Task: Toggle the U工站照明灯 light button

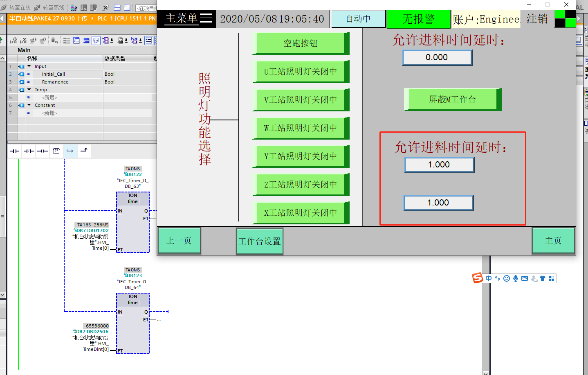Action: click(x=300, y=71)
